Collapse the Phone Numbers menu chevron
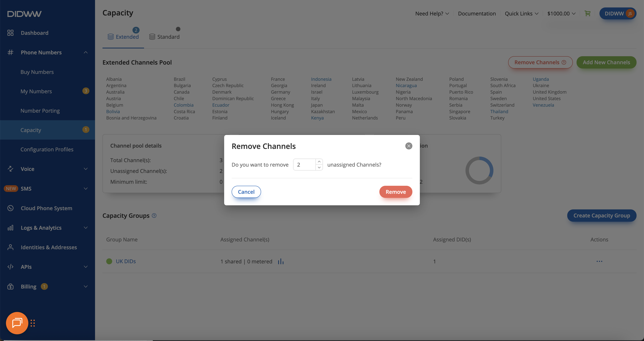The image size is (644, 341). tap(86, 52)
